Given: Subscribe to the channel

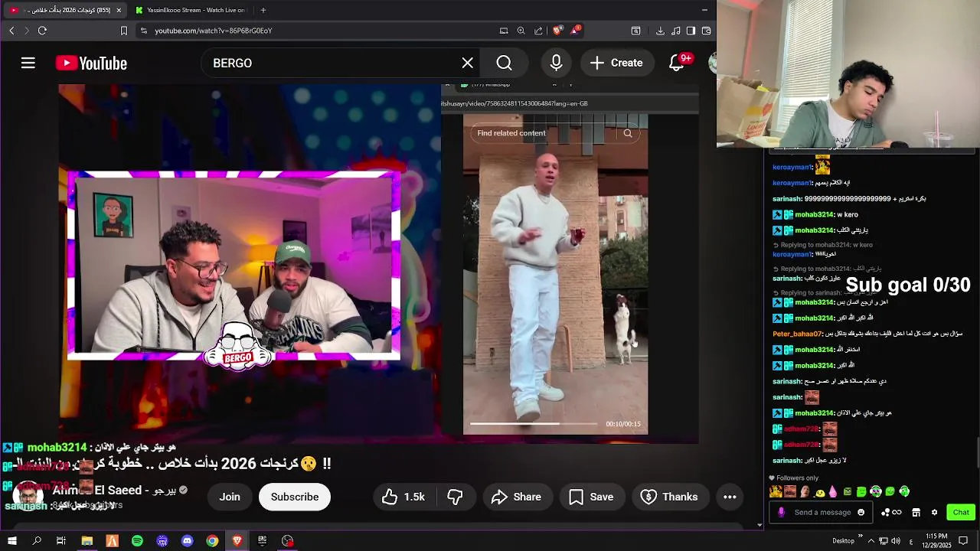Looking at the screenshot, I should 295,497.
